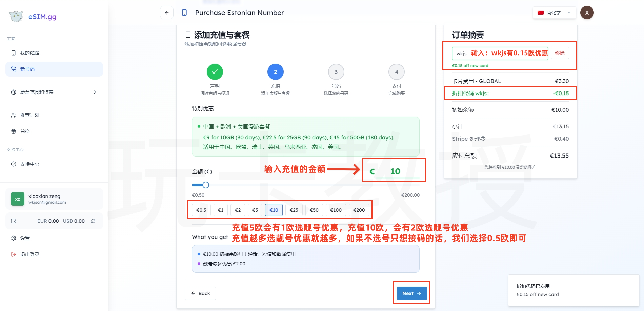Click the eSIM.gg cat logo icon

point(16,16)
